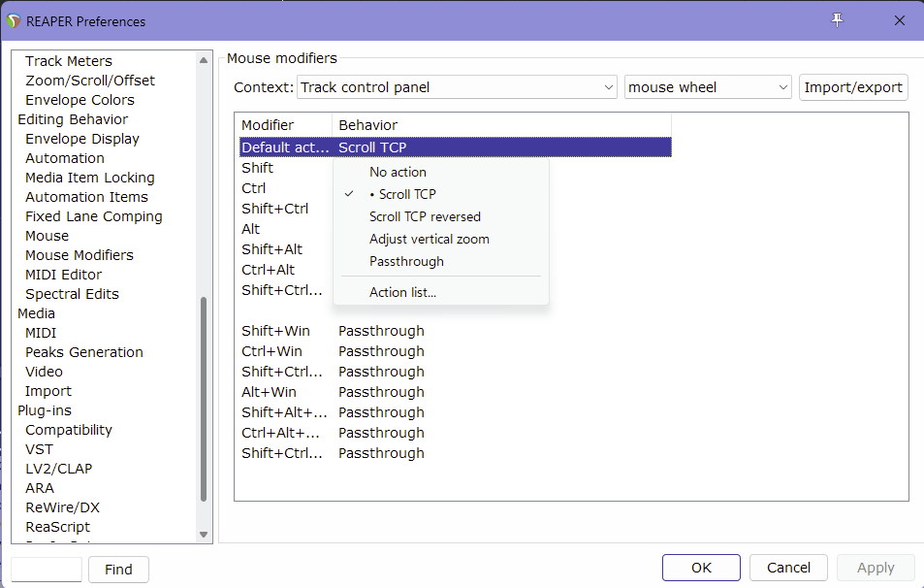Close the REAPER Preferences dialog

[899, 20]
